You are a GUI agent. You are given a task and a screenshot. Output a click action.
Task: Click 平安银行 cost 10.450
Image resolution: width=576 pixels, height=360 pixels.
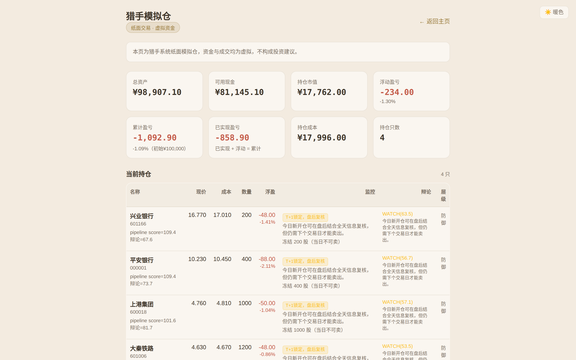coord(222,259)
